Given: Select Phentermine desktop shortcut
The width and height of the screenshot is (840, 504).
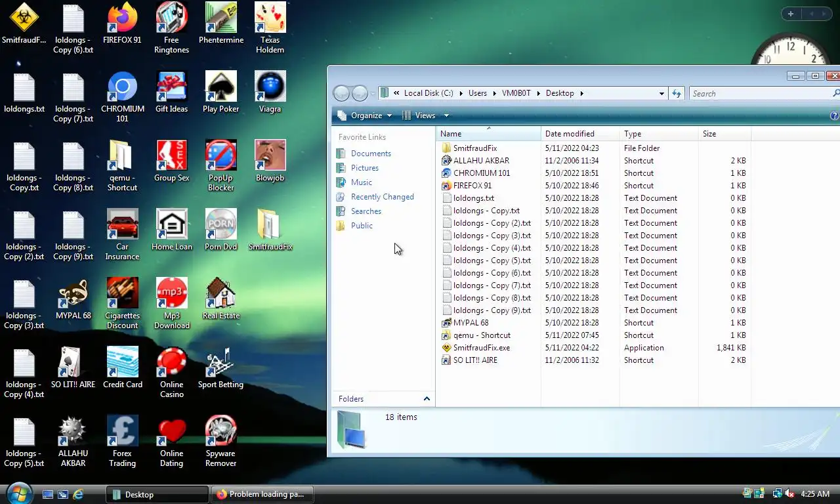Looking at the screenshot, I should [221, 24].
